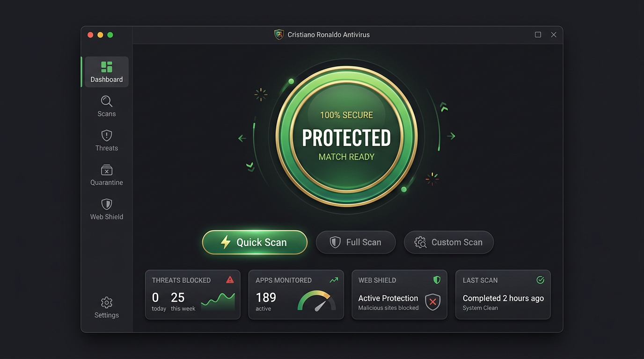Click the lightning bolt icon on Quick Scan
The height and width of the screenshot is (359, 644).
tap(226, 242)
